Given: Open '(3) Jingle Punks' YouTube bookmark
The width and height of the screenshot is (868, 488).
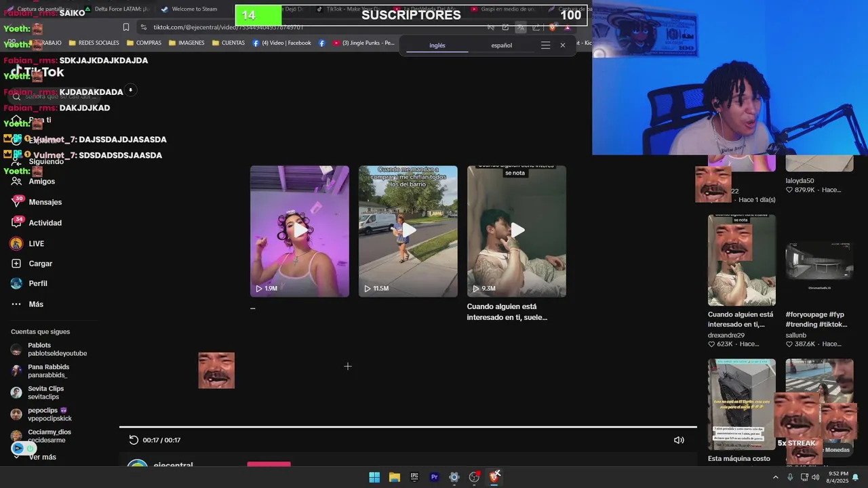Looking at the screenshot, I should click(363, 43).
